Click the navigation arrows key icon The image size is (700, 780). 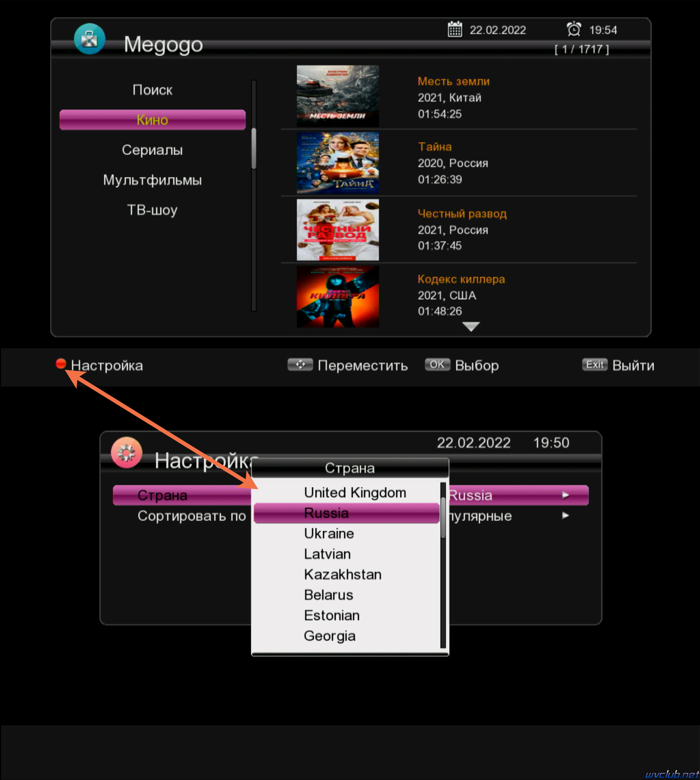[x=300, y=364]
